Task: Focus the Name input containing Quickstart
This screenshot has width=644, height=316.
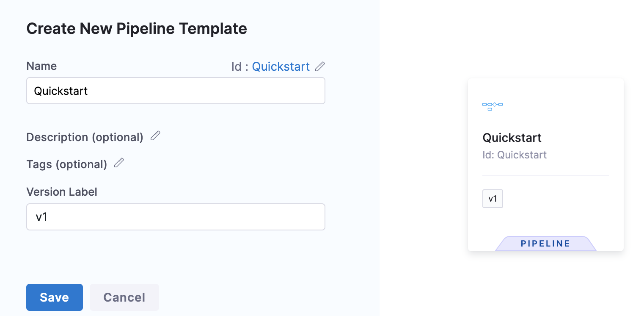Action: pos(176,91)
